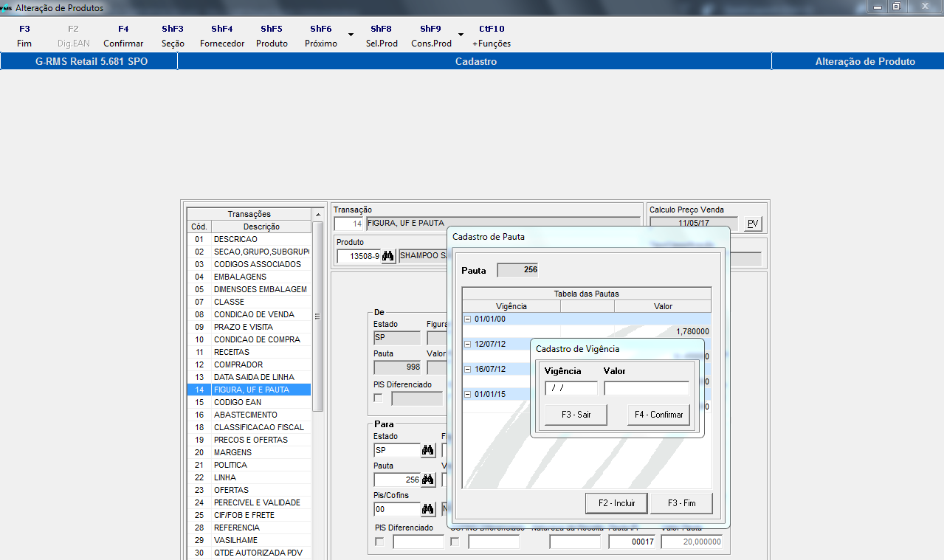Click the Valor input field in Cadastro de Vigência
This screenshot has width=944, height=560.
coord(646,388)
